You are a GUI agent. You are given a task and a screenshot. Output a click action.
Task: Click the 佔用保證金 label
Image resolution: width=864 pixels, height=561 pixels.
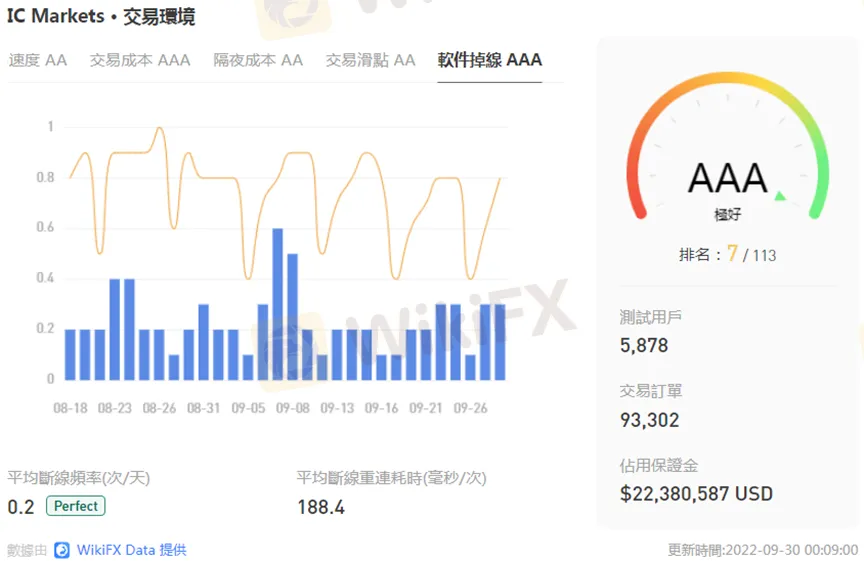pyautogui.click(x=658, y=466)
